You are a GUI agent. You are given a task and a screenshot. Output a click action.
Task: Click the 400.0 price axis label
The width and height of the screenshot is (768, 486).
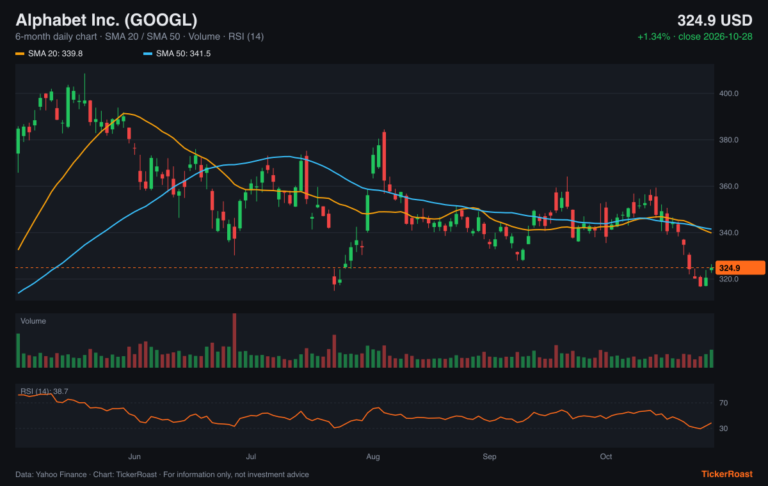[729, 93]
